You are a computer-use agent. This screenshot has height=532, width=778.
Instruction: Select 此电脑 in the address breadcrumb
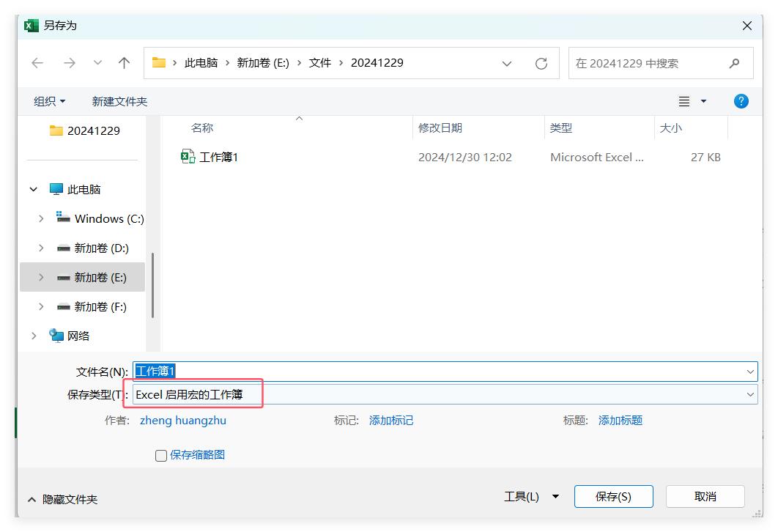pos(201,63)
